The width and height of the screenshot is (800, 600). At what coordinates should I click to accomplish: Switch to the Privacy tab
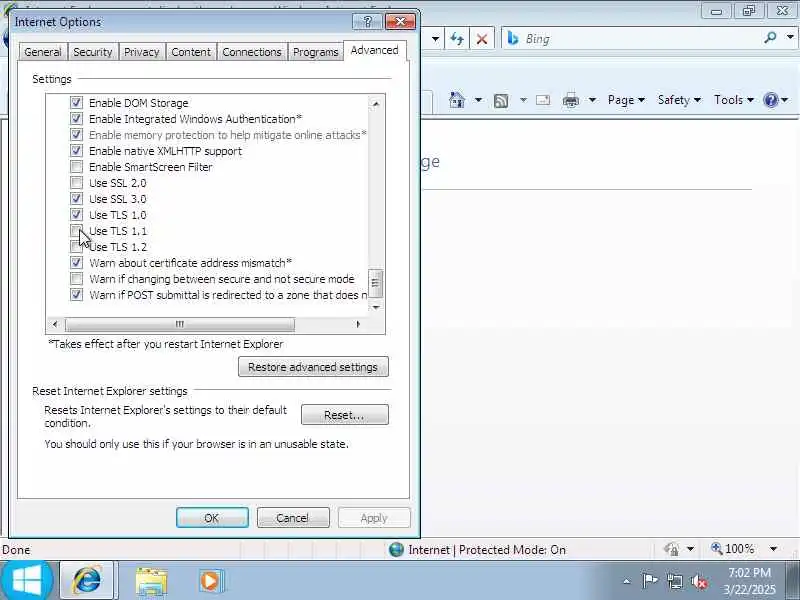coord(141,52)
